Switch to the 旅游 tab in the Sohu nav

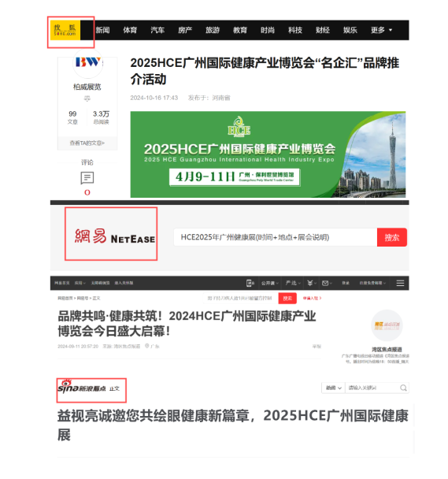(213, 30)
